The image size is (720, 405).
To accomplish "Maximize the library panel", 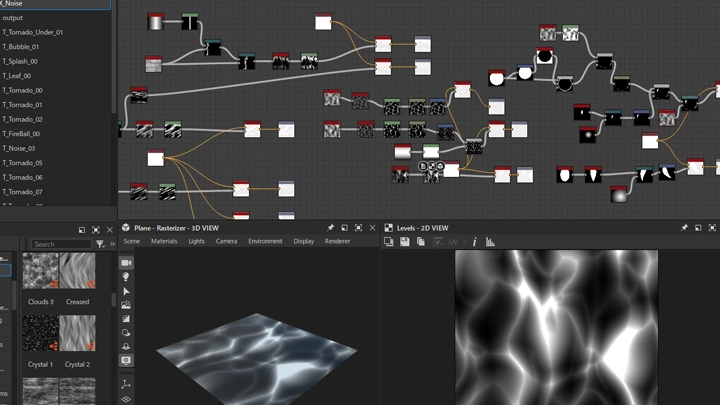I will pyautogui.click(x=96, y=230).
